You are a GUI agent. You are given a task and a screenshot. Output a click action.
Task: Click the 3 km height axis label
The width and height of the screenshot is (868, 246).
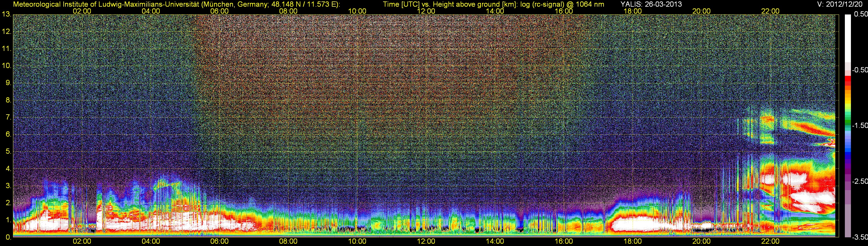click(8, 186)
